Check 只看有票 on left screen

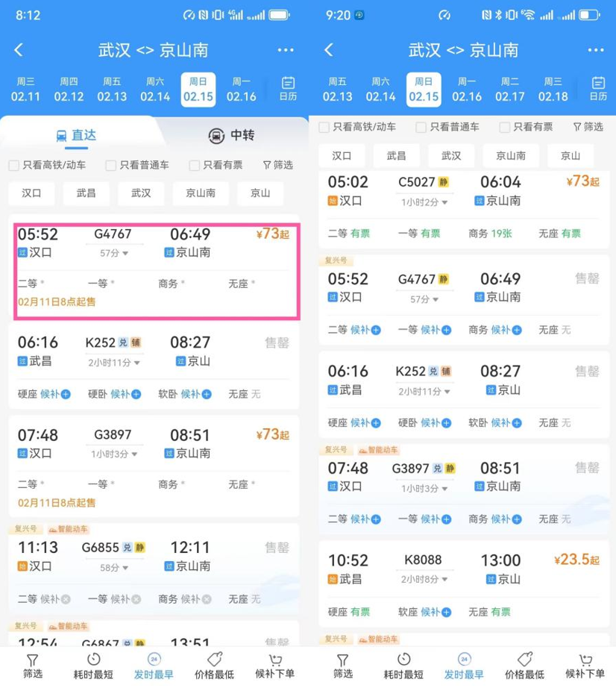(194, 166)
